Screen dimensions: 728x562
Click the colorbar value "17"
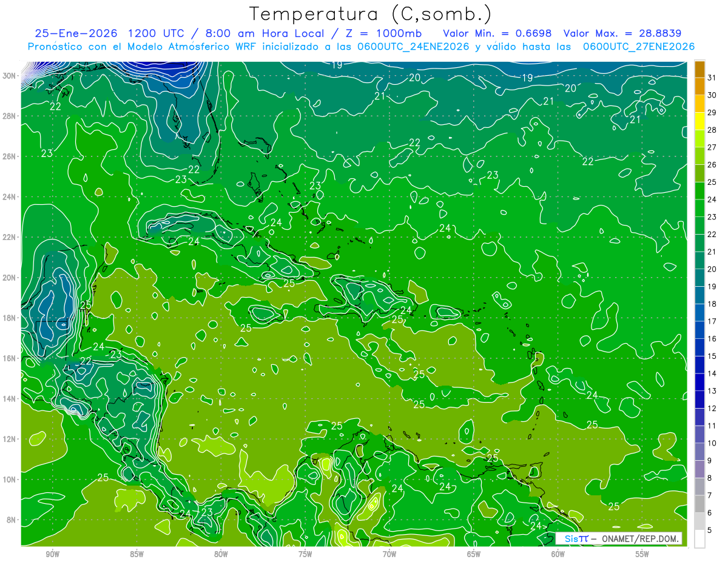click(712, 321)
